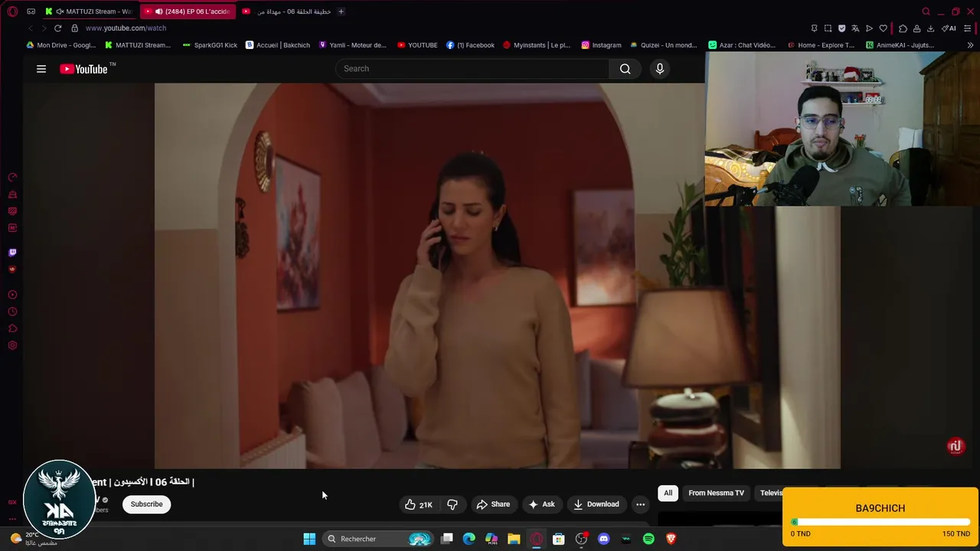Open the browser downloads icon
The width and height of the screenshot is (980, 551).
[x=930, y=28]
